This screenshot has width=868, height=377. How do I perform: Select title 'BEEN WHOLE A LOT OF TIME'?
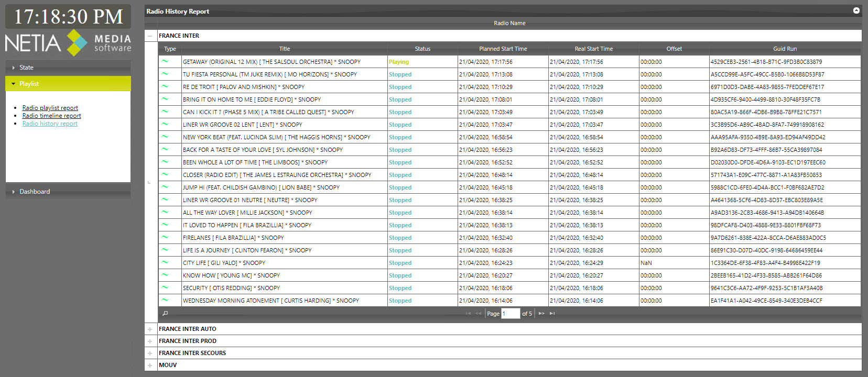(255, 162)
